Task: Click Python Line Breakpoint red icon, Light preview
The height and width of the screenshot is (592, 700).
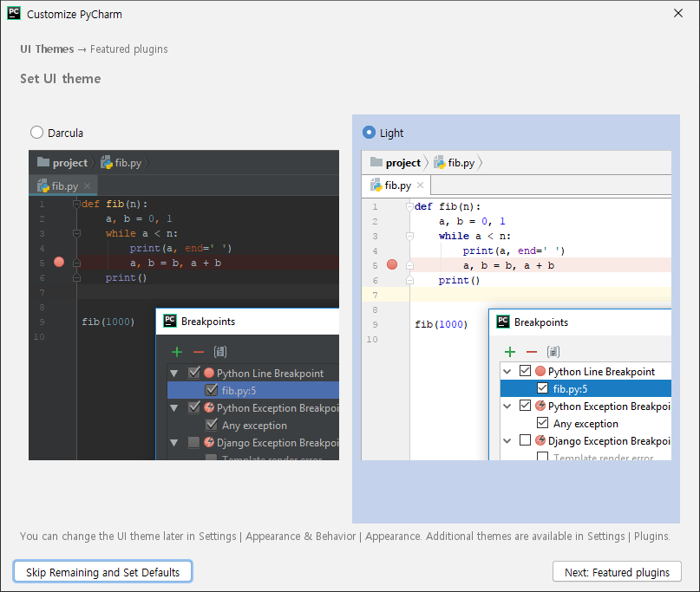Action: coord(540,371)
